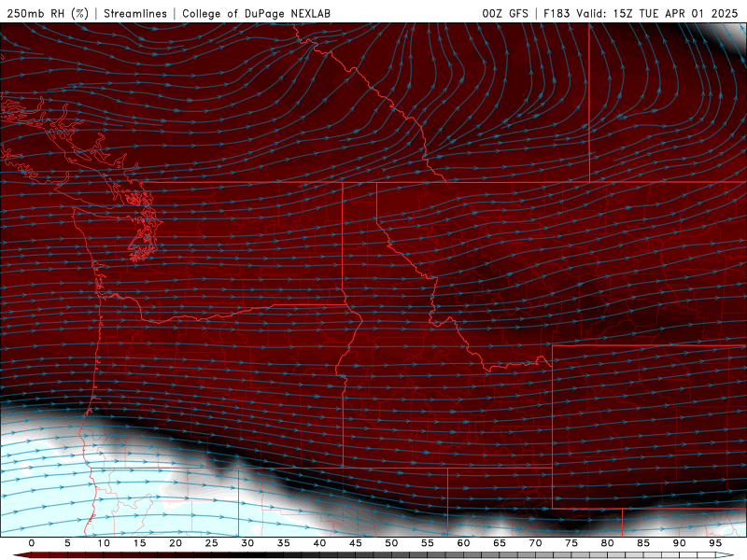
Task: Select the "85" label on the color scale
Action: (x=643, y=543)
